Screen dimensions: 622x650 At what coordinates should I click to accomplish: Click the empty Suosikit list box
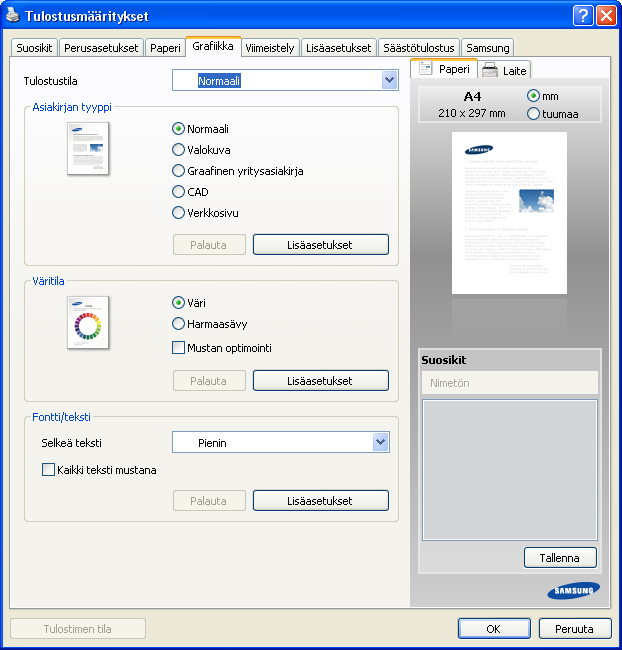click(x=510, y=470)
